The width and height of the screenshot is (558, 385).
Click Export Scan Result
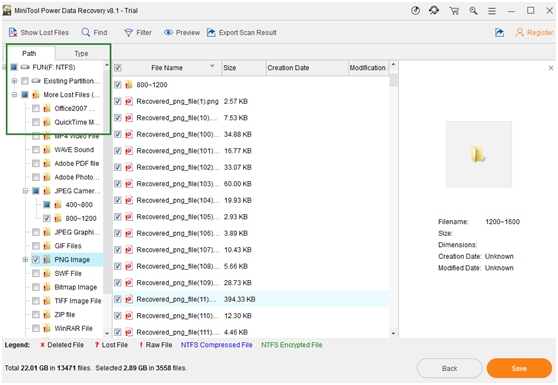242,32
